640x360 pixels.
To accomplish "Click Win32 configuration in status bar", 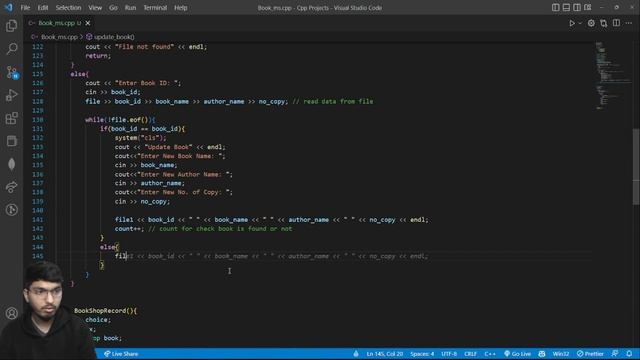I will click(560, 354).
